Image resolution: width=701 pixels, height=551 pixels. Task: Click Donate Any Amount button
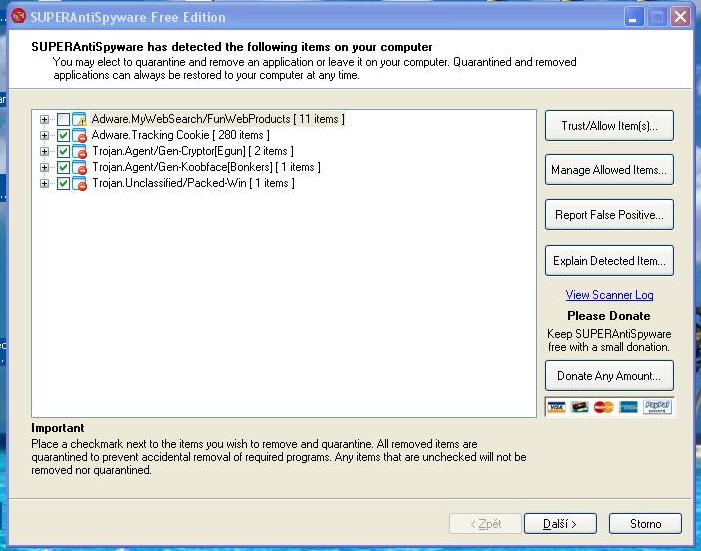pyautogui.click(x=609, y=376)
